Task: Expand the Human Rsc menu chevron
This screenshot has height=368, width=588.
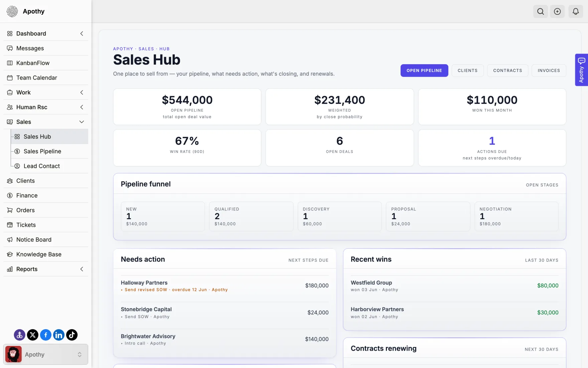Action: [82, 107]
